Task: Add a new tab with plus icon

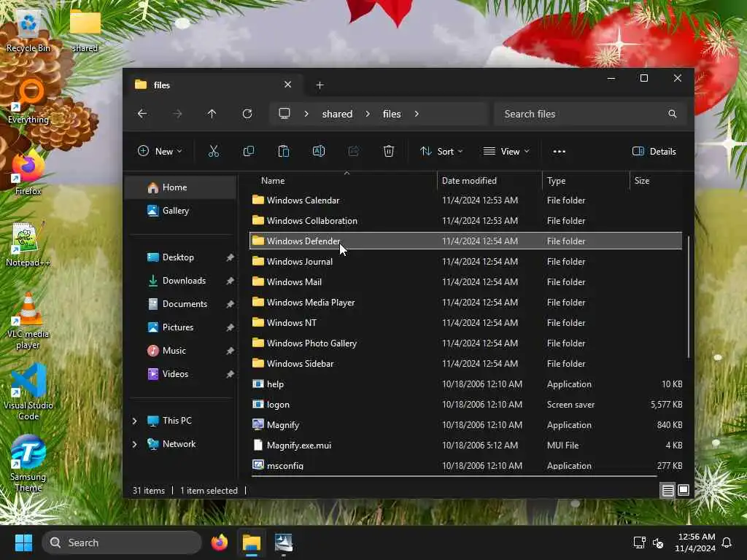Action: click(320, 85)
